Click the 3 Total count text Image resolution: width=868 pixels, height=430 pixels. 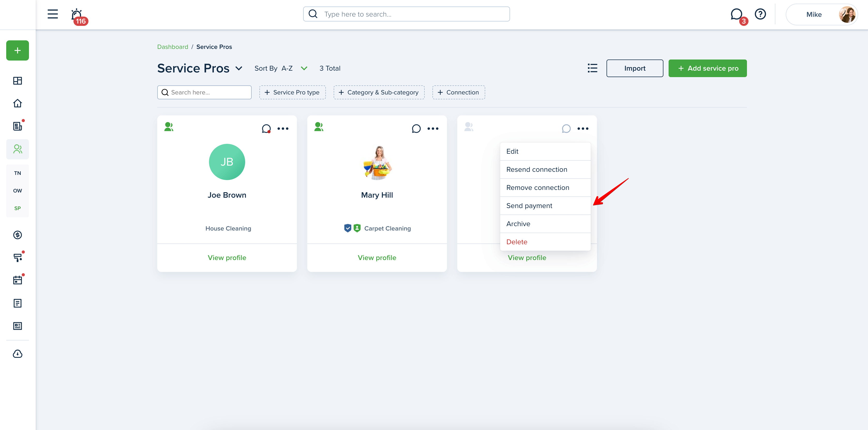(x=330, y=68)
